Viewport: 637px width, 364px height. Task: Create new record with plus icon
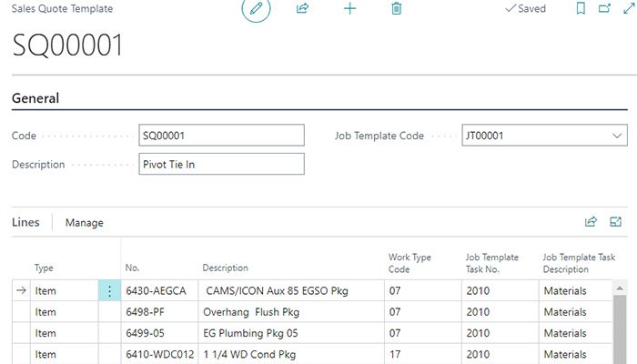(349, 8)
